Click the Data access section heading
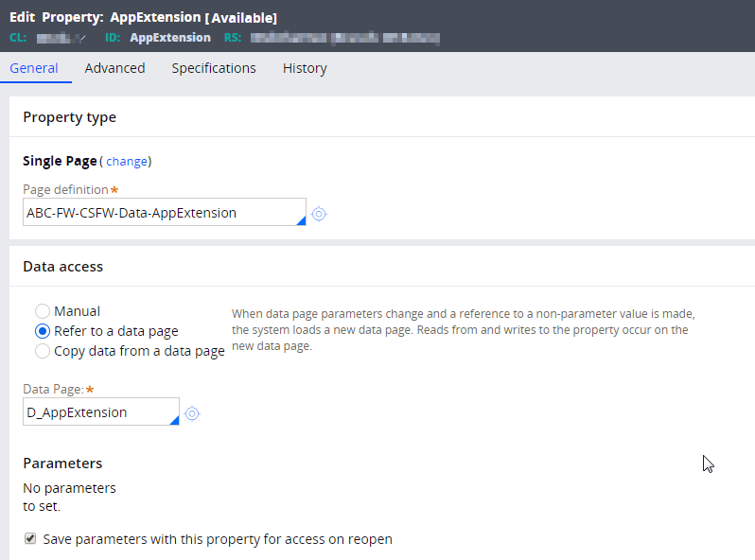 63,267
